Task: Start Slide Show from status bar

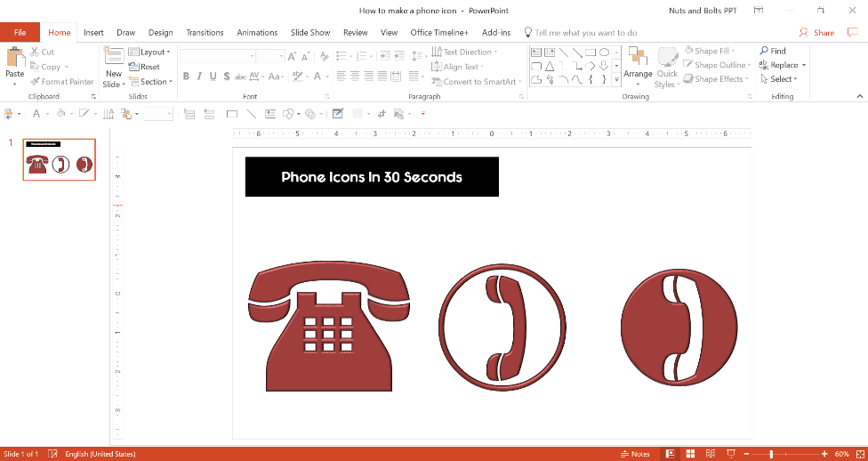Action: [731, 454]
